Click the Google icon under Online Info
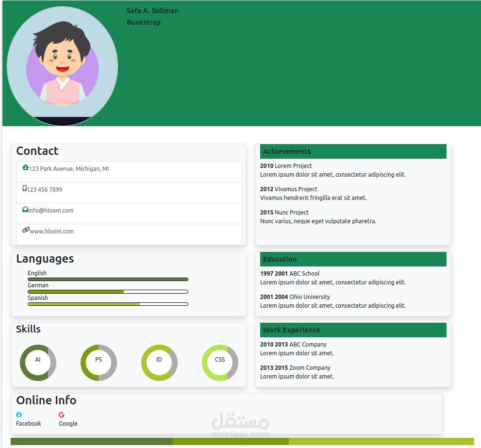Viewport: 481px width, 448px height. click(x=62, y=415)
